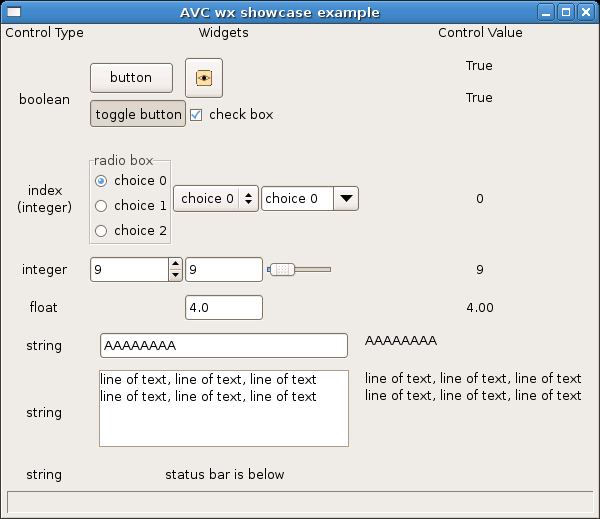The image size is (600, 519).
Task: Toggle the toggle button
Action: pyautogui.click(x=138, y=114)
